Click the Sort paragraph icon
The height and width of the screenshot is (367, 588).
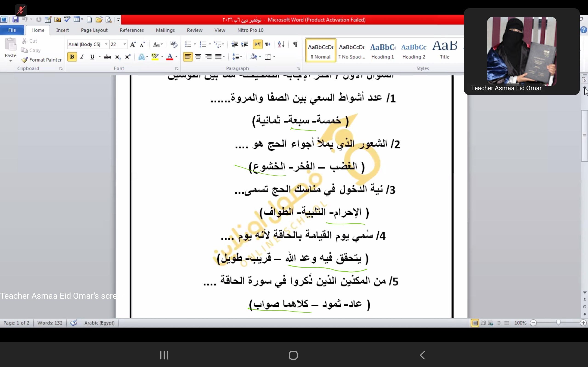click(281, 44)
